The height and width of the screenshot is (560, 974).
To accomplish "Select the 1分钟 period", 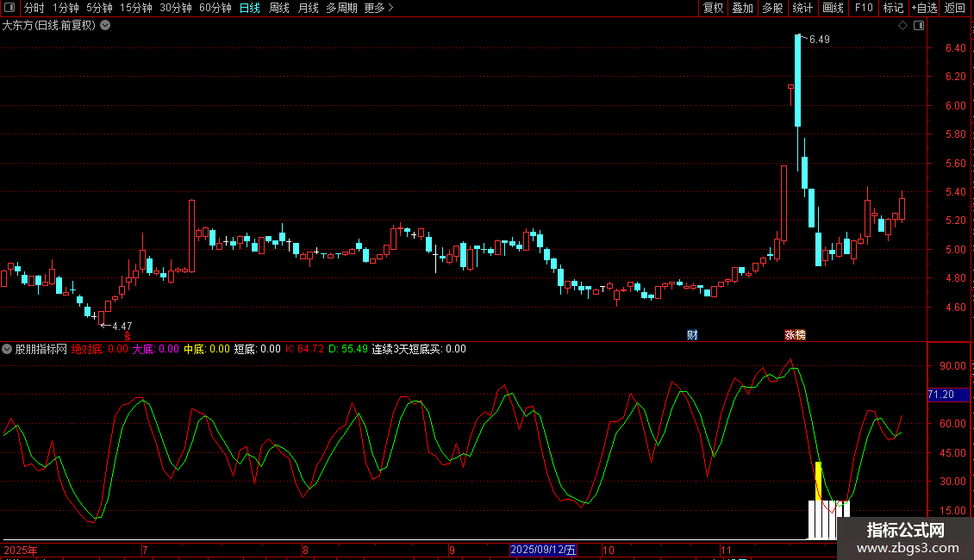I will coord(66,8).
